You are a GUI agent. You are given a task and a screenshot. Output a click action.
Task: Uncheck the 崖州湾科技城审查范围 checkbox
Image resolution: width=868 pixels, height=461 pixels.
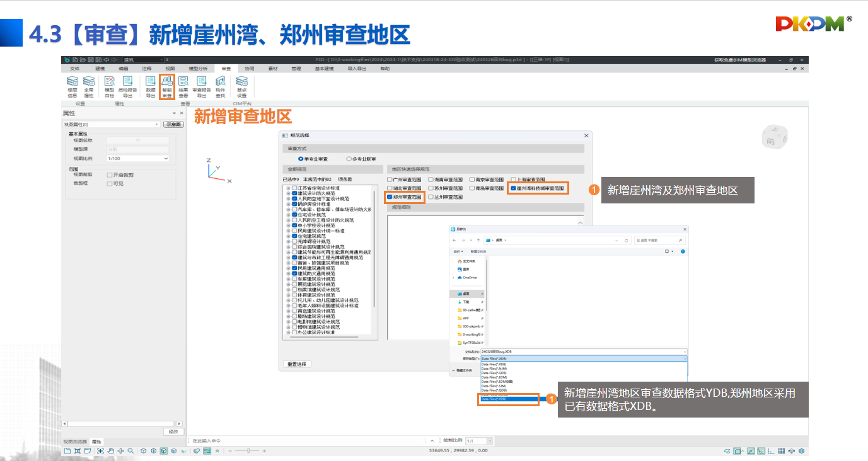(514, 188)
